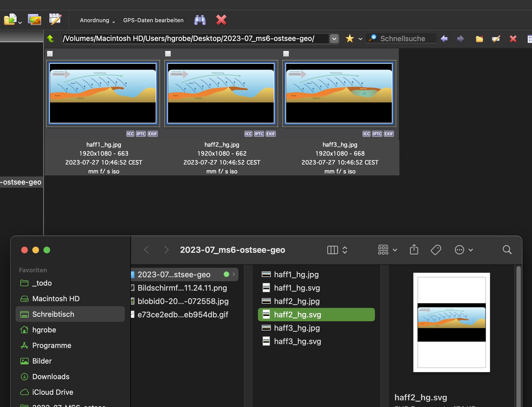Select Downloads in Finder sidebar
532x407 pixels.
click(x=51, y=376)
